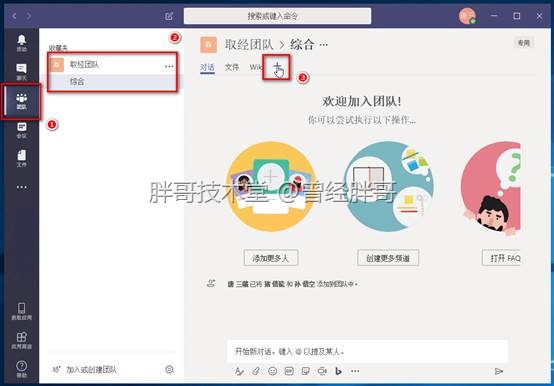Image resolution: width=554 pixels, height=386 pixels.
Task: Go back with the left arrow
Action: tap(14, 16)
